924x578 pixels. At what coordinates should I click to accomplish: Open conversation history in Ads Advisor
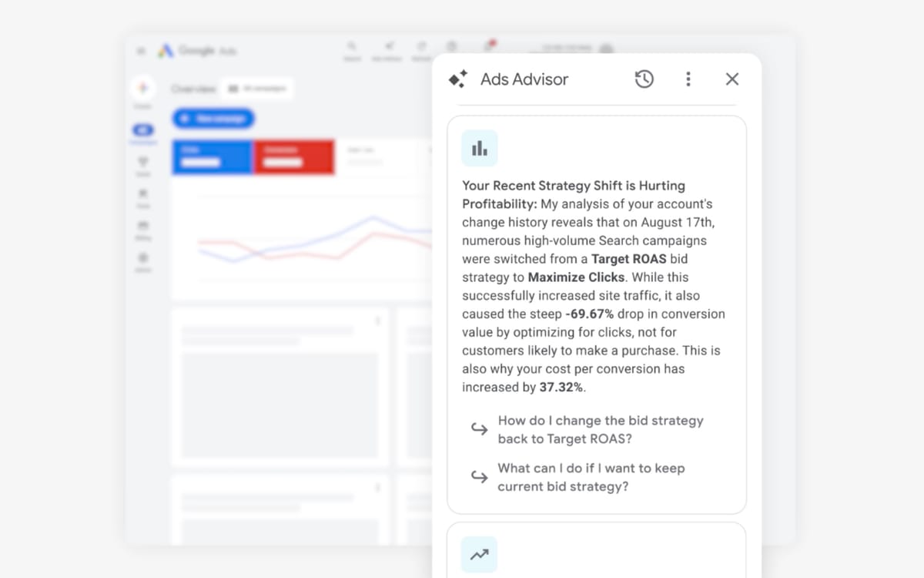[644, 79]
